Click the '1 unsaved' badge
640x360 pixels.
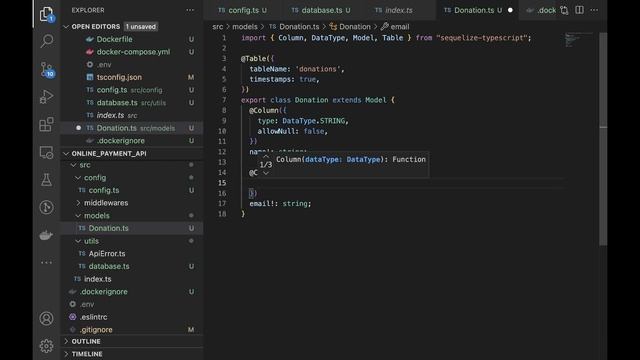point(140,27)
